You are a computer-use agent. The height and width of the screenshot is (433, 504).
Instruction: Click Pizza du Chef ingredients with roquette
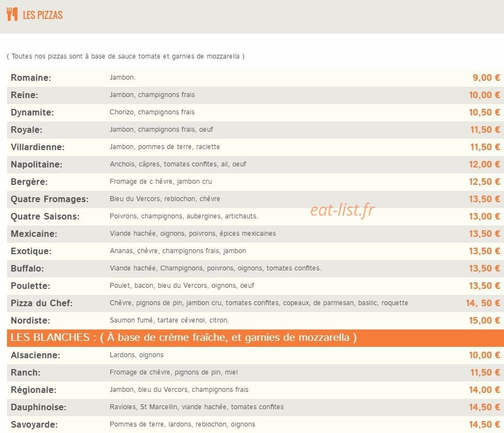[259, 303]
